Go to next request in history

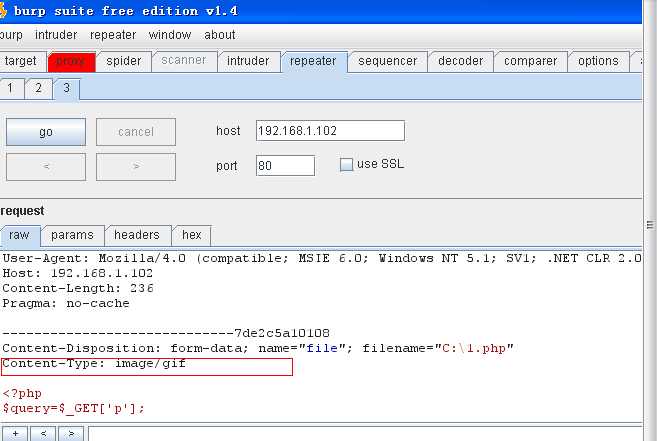click(x=136, y=167)
